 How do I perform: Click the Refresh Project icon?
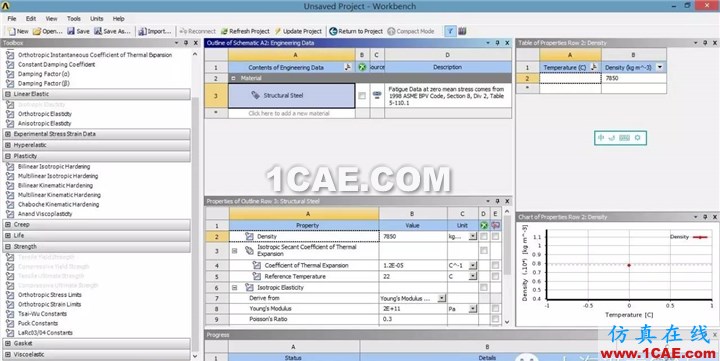pyautogui.click(x=224, y=31)
